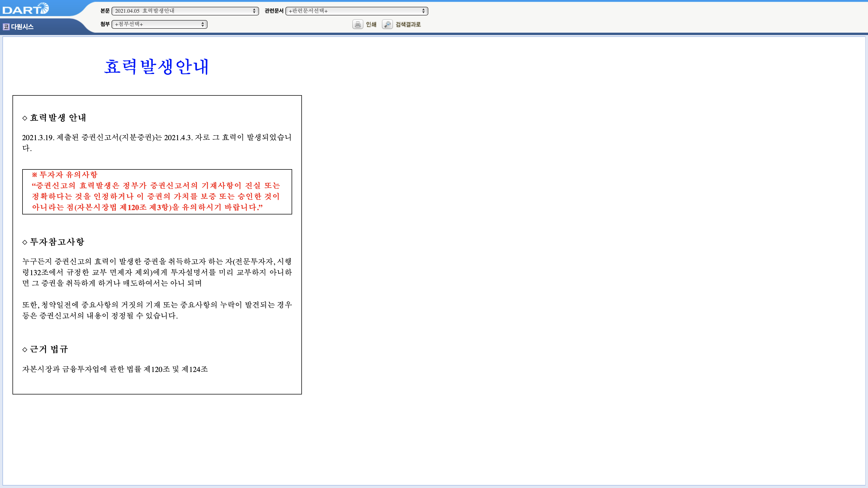Expand the 관련문서 related documents dropdown
Screen dimensions: 868x488
pos(356,11)
